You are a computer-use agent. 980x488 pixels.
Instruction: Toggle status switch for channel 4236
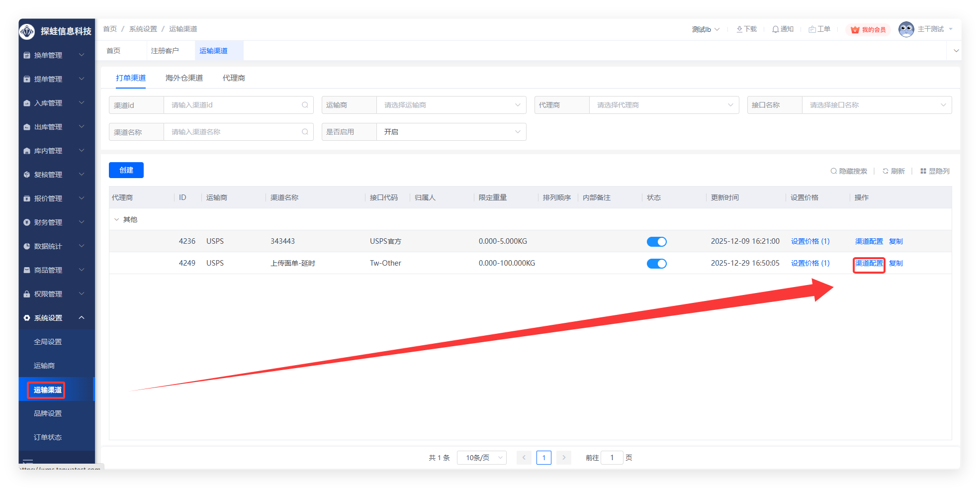click(x=656, y=242)
